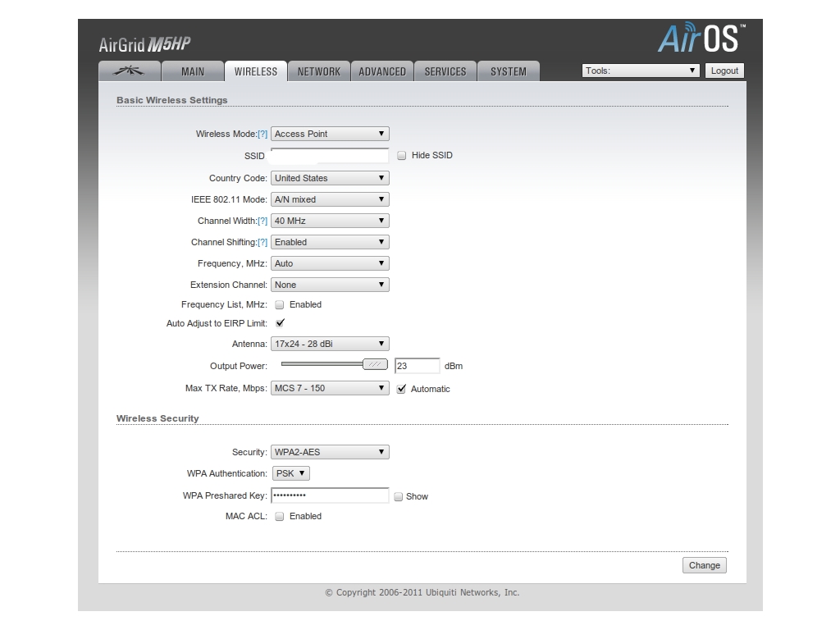The width and height of the screenshot is (840, 630).
Task: Uncheck Auto Adjust to EIRP Limit
Action: pos(280,323)
